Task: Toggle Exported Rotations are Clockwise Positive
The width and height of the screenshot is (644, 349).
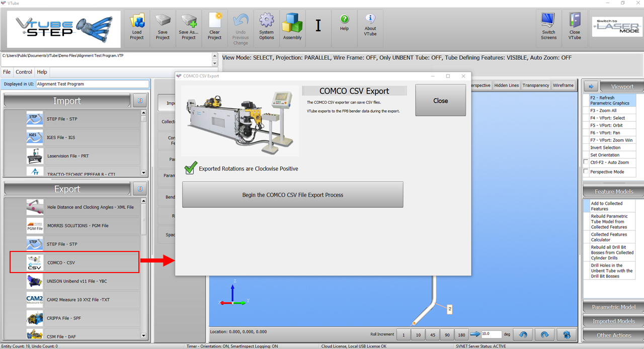Action: coord(190,168)
